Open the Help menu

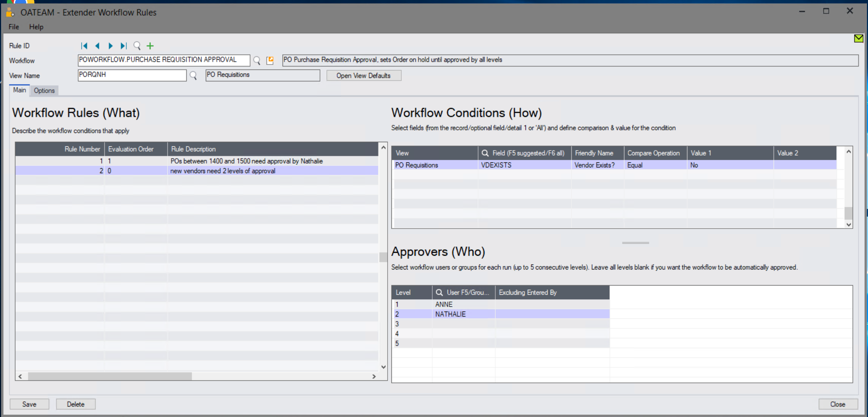tap(36, 27)
